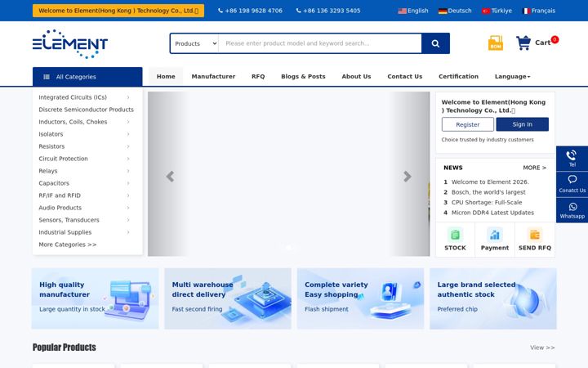588x368 pixels.
Task: Click the All Categories menu header
Action: [87, 77]
